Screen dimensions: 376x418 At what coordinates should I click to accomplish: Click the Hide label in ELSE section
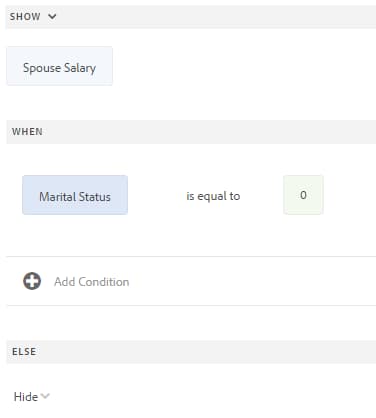coord(26,397)
